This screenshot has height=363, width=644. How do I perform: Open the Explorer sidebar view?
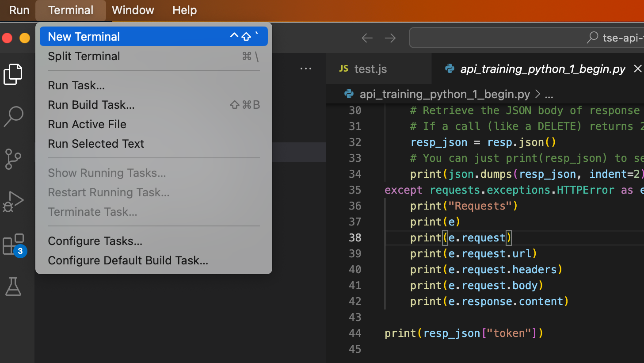[x=13, y=74]
